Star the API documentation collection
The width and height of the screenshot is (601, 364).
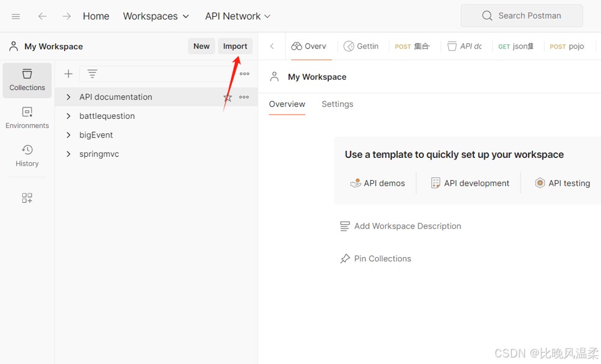(x=228, y=97)
